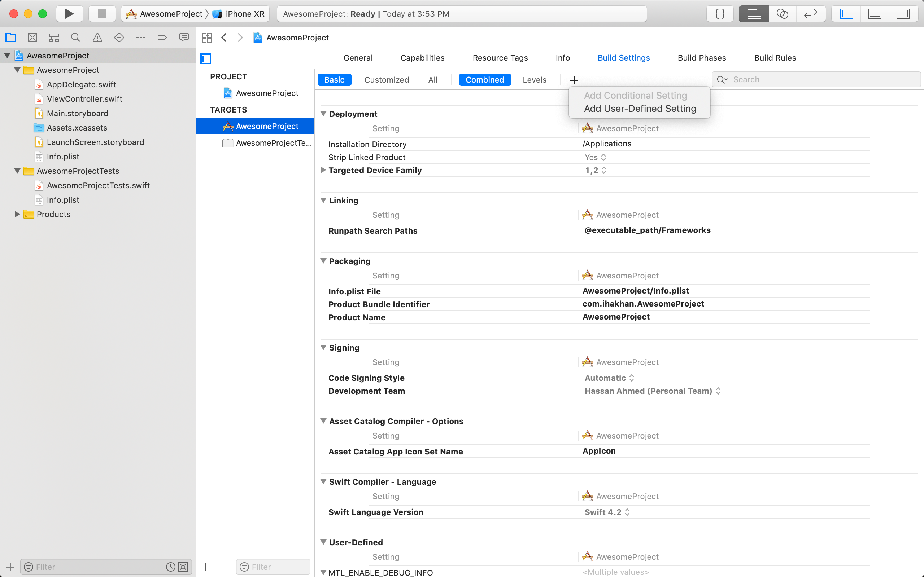Switch to the Assistant editor icon
Screen dimensions: 924x577
tap(782, 14)
